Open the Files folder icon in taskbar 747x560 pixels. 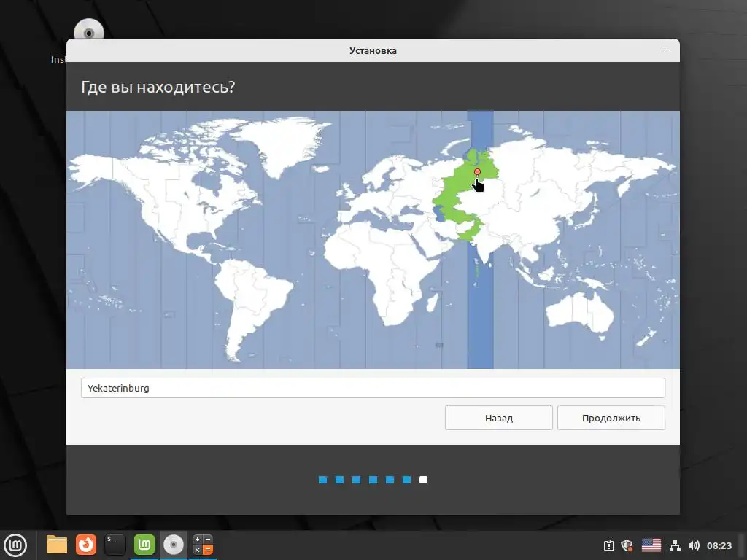tap(57, 545)
